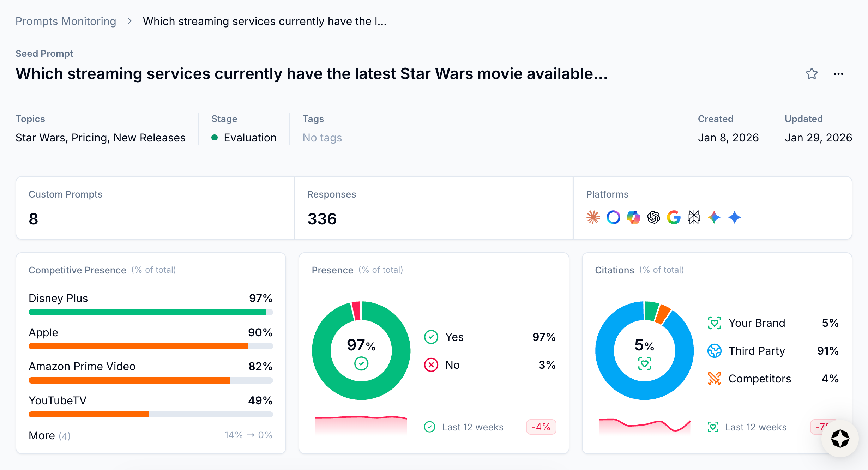This screenshot has width=868, height=470.
Task: Click the multicolor Gemini sparkle icon
Action: click(714, 217)
